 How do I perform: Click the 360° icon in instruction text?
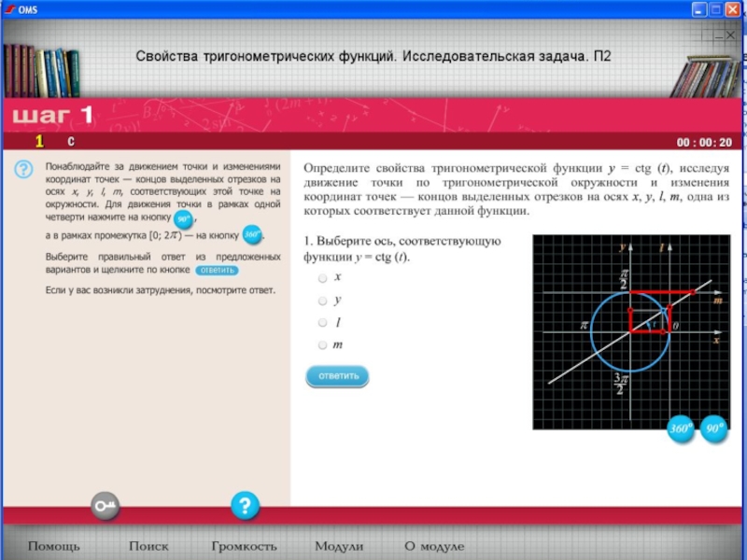click(252, 235)
